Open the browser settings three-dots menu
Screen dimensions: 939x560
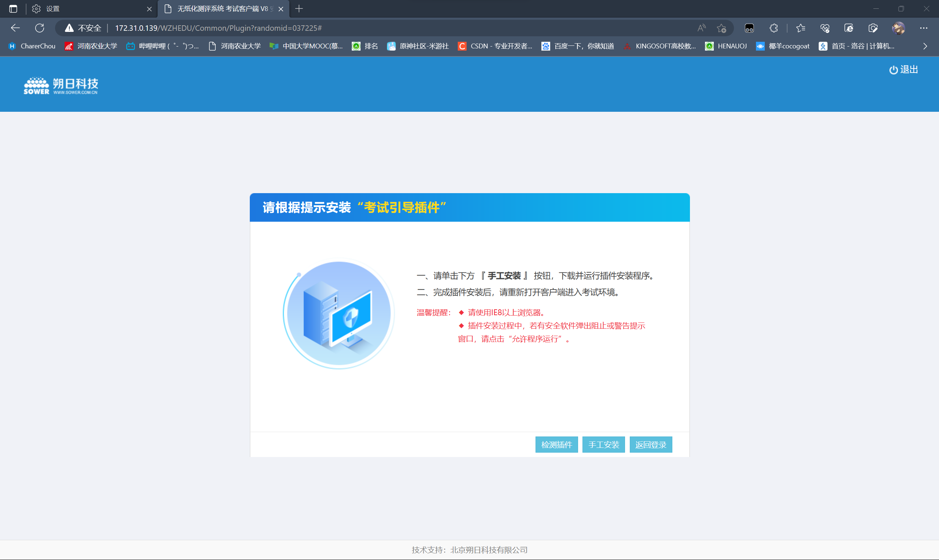[924, 28]
